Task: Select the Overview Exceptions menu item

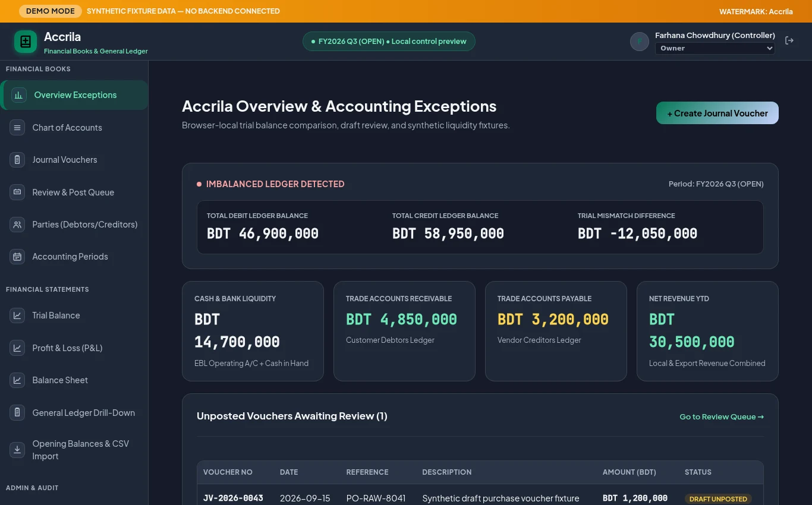Action: point(74,95)
